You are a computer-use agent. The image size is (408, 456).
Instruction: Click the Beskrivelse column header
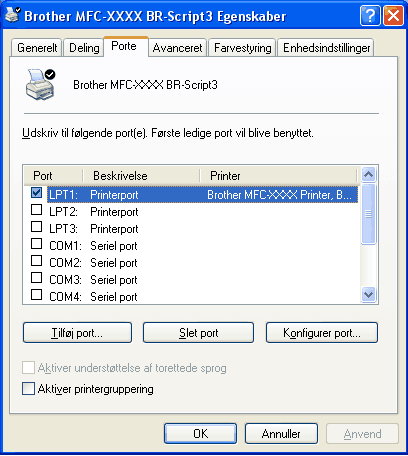[141, 176]
